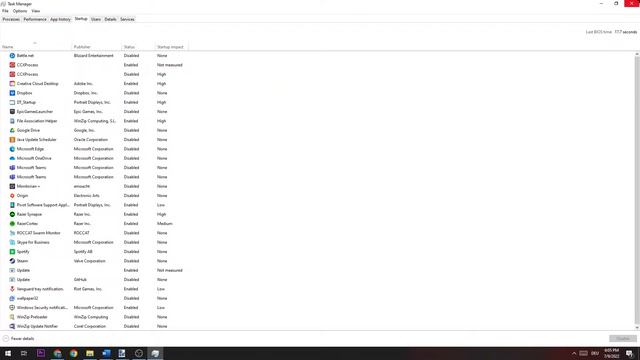Select the WinZip Preloader icon
640x360 pixels.
point(12,317)
